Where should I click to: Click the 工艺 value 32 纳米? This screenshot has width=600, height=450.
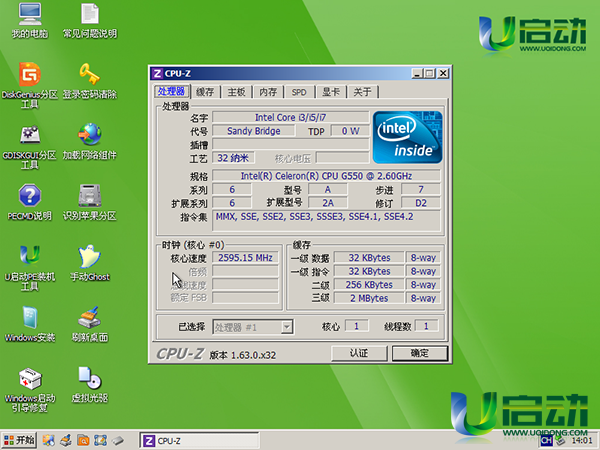click(233, 158)
